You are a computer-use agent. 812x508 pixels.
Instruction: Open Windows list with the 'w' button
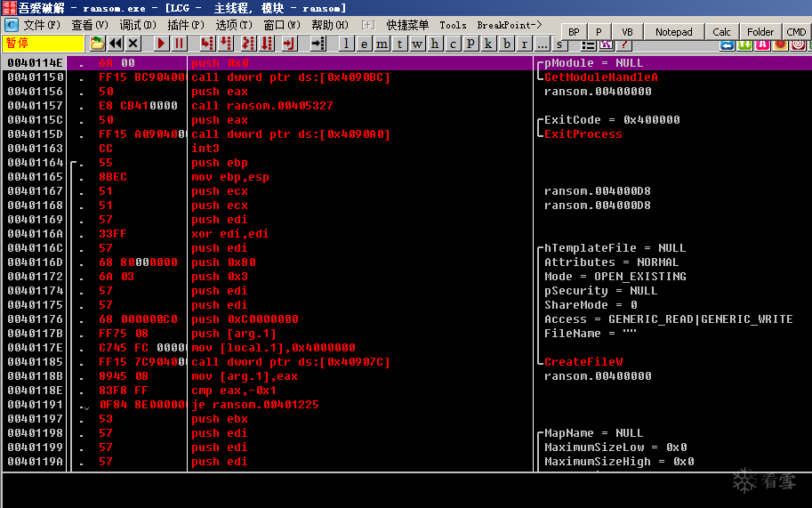[417, 44]
